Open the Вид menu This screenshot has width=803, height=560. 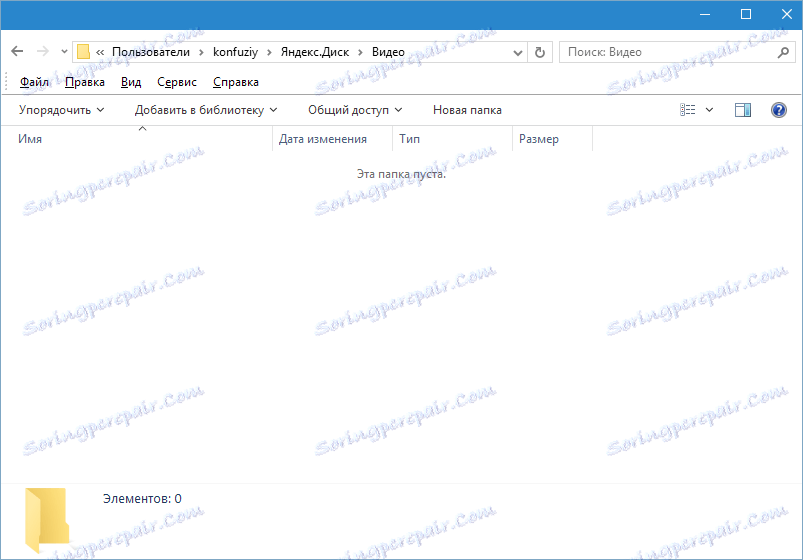point(131,82)
